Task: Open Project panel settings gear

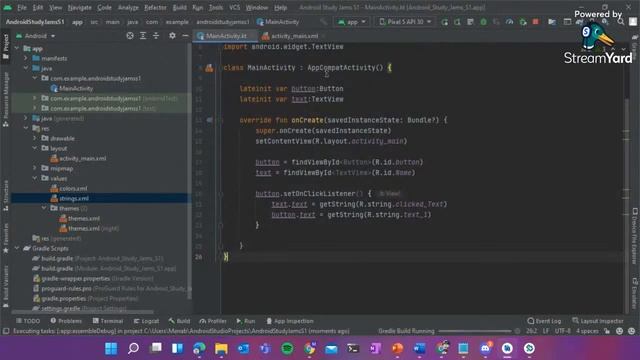Action: tap(172, 36)
